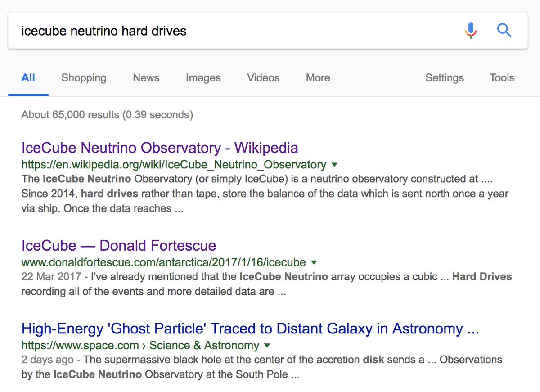
Task: Expand the More search categories menu
Action: tap(318, 78)
